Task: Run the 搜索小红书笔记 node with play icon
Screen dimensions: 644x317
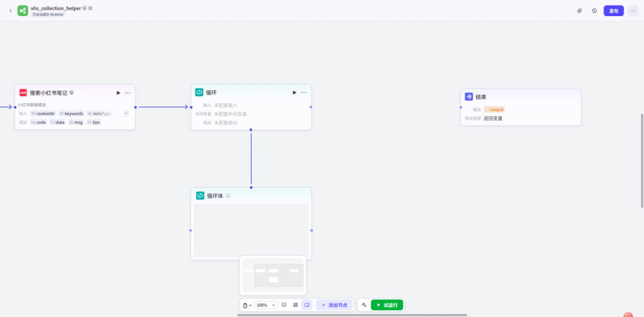Action: [x=118, y=93]
